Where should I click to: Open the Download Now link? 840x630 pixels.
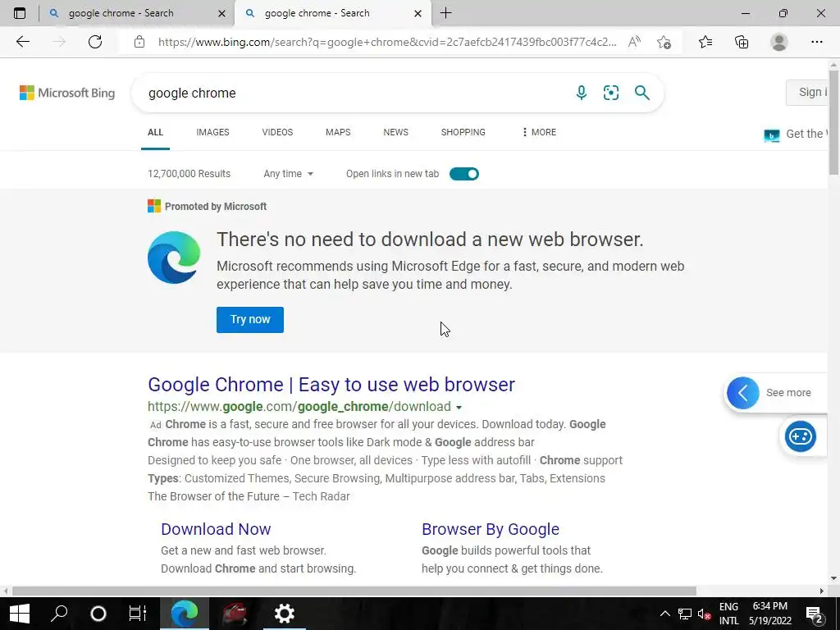pos(216,529)
